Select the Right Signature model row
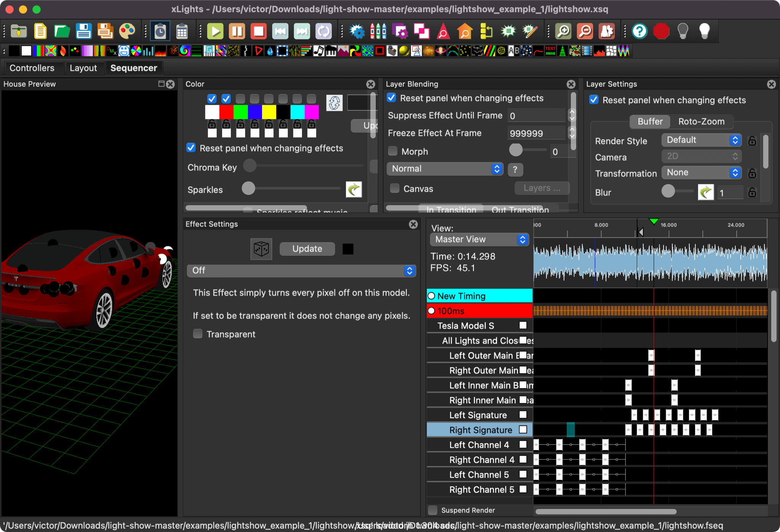This screenshot has height=532, width=780. [480, 430]
